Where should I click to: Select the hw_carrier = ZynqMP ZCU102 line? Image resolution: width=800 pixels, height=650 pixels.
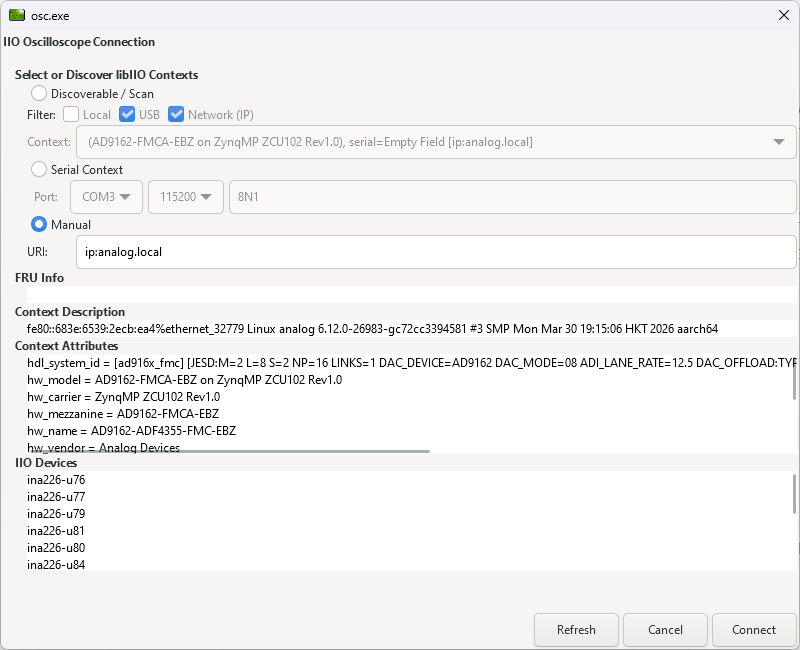[124, 397]
